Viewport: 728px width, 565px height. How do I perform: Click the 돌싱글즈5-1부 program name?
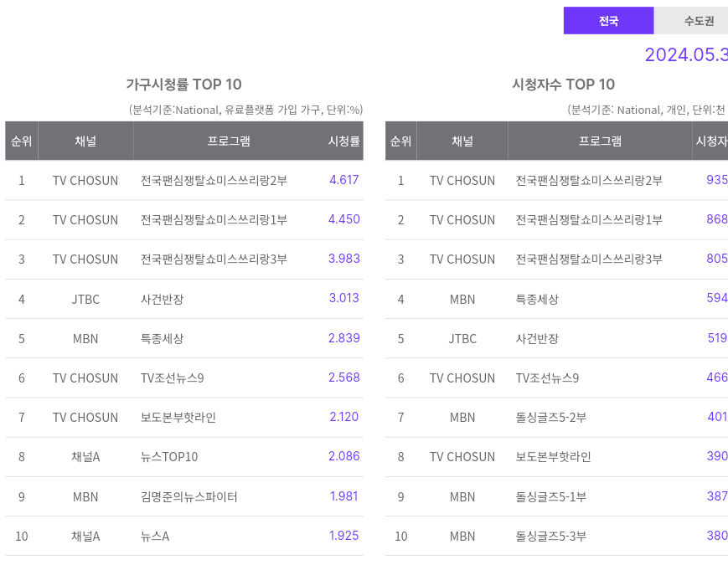(551, 497)
